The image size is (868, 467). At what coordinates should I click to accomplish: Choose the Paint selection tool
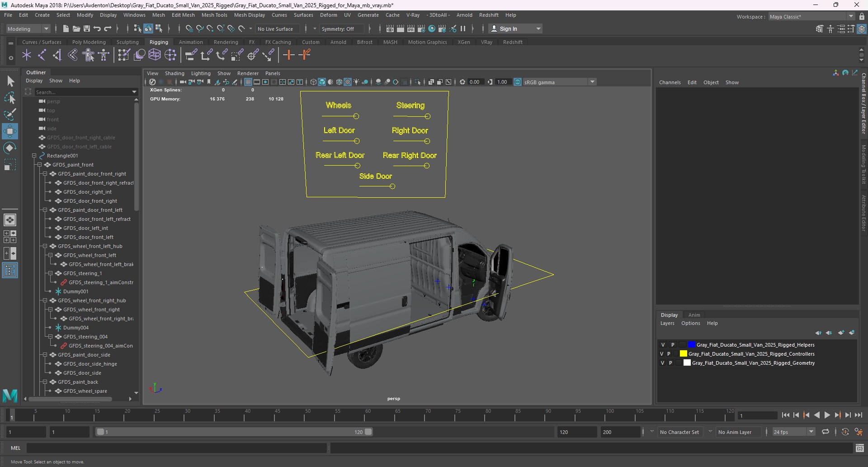[10, 114]
